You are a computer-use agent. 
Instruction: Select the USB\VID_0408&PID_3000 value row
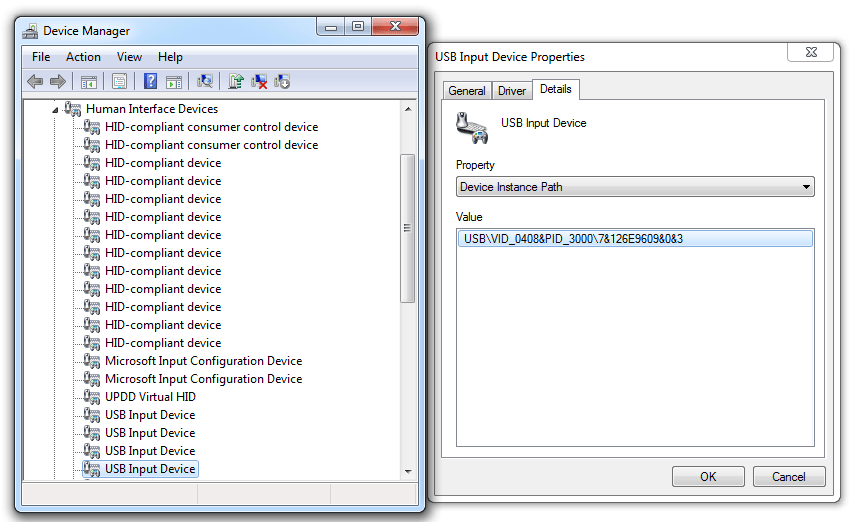pos(635,239)
